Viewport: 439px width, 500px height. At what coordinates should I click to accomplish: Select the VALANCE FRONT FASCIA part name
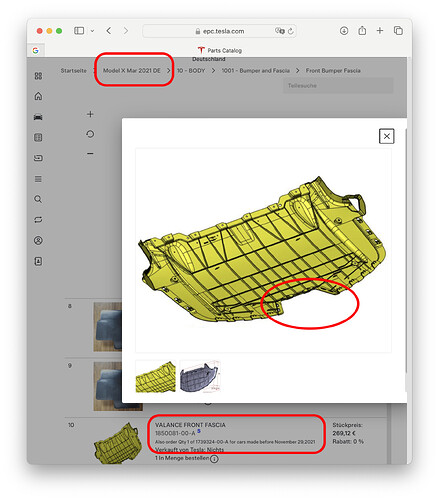190,425
